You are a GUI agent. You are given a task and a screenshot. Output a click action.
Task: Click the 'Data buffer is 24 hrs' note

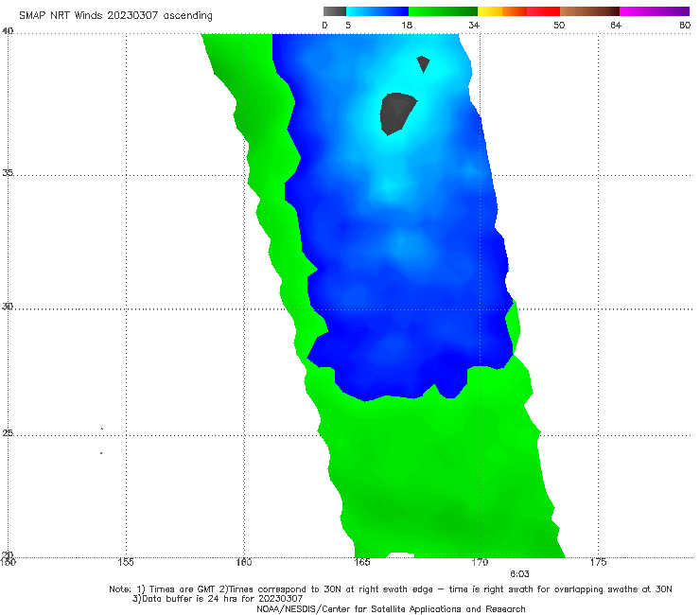pyautogui.click(x=218, y=599)
